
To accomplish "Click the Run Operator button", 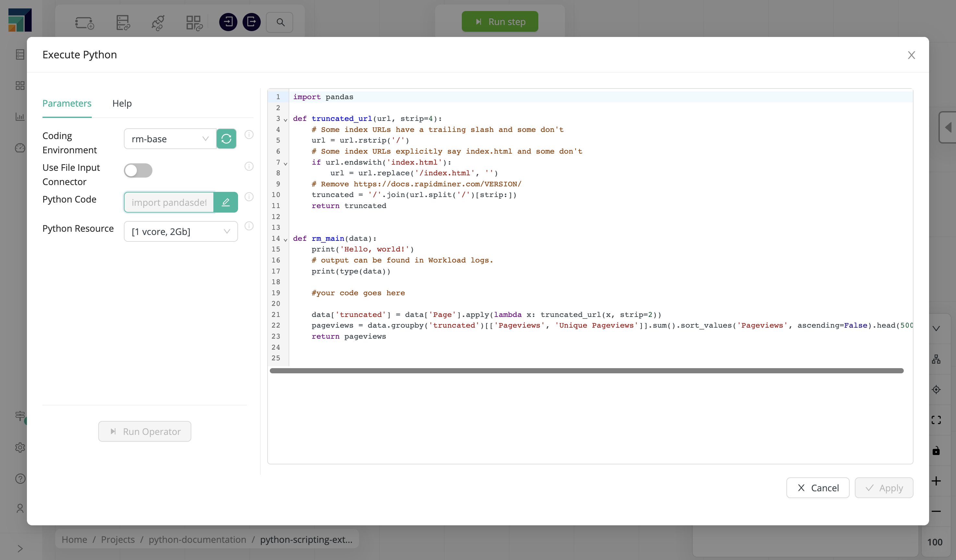I will (144, 431).
